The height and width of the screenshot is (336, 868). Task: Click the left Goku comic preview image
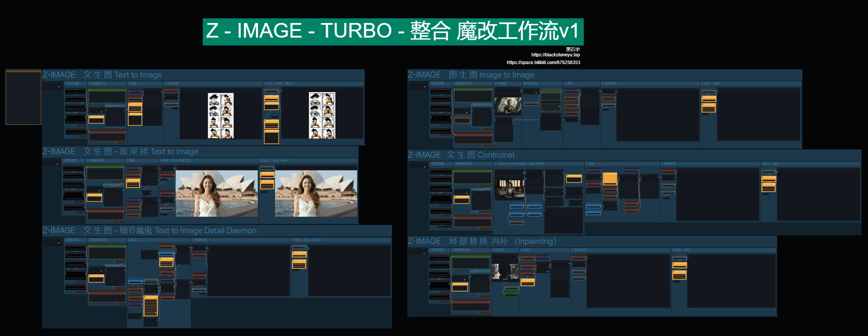(220, 115)
